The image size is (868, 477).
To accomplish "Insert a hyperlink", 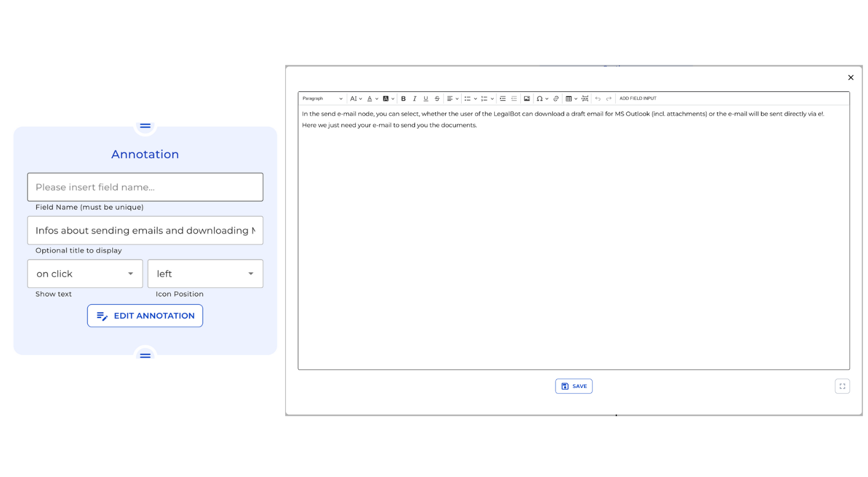I will click(556, 98).
